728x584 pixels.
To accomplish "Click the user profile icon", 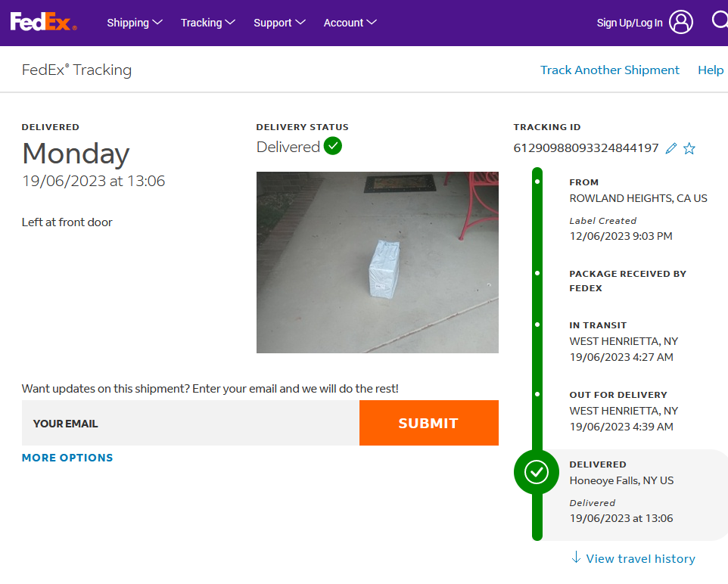I will pyautogui.click(x=681, y=23).
